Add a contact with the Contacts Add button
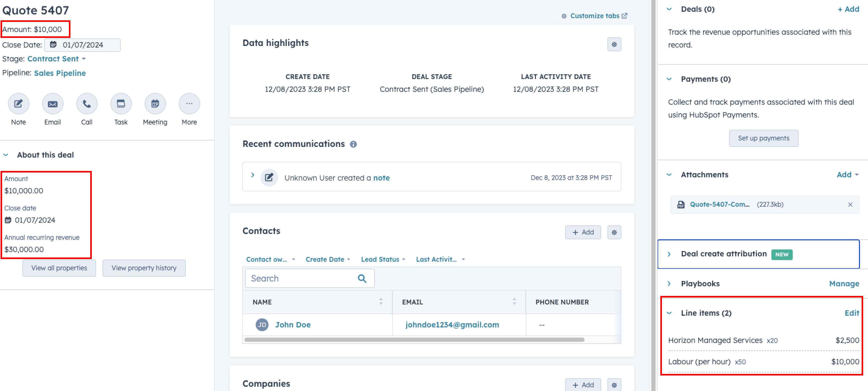The height and width of the screenshot is (391, 868). (x=583, y=232)
